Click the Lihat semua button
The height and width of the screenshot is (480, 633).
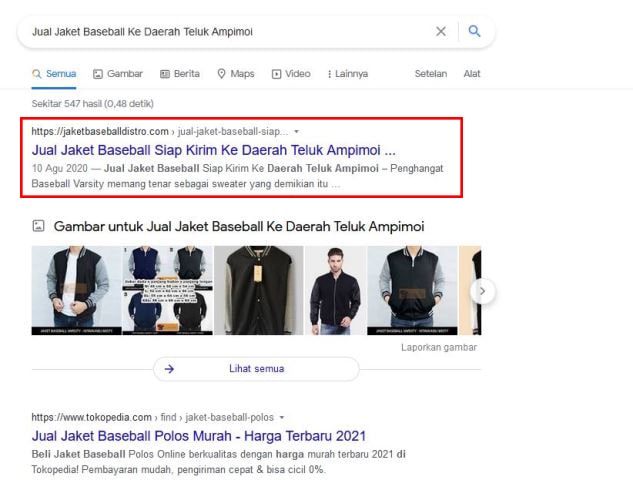tap(256, 369)
